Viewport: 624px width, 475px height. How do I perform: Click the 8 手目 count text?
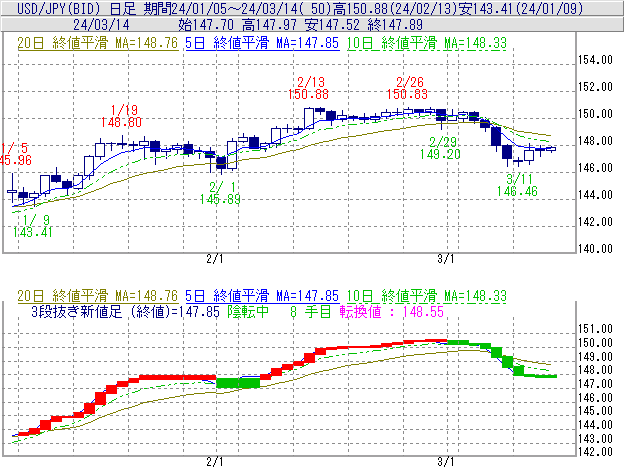[x=310, y=311]
